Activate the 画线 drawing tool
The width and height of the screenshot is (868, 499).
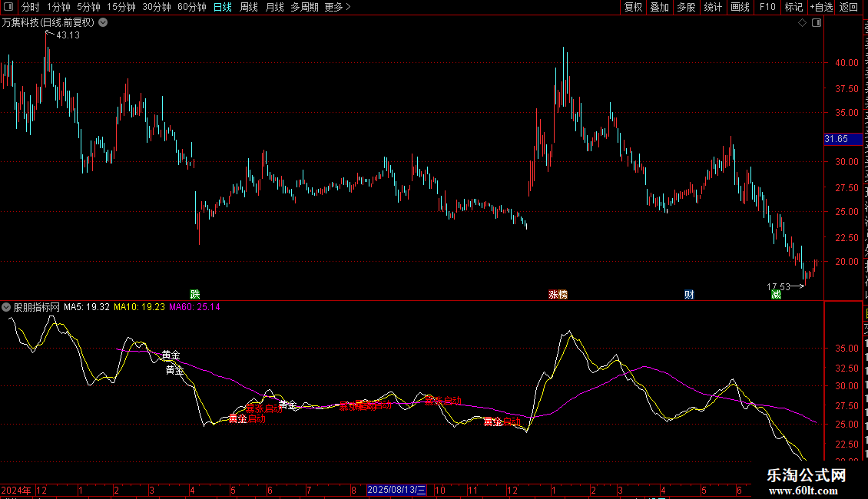[x=740, y=7]
